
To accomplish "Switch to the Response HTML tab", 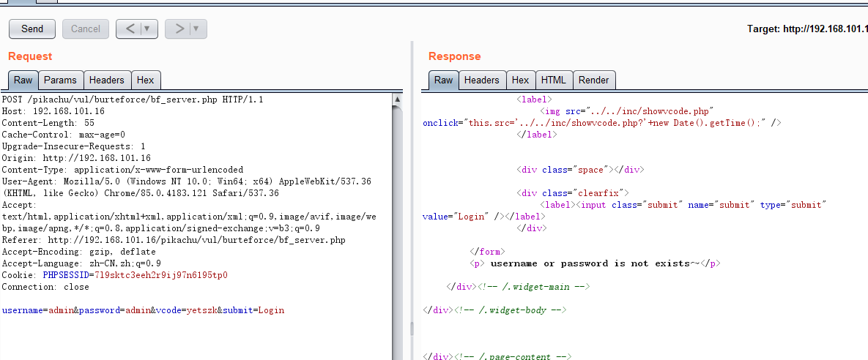I will pyautogui.click(x=554, y=80).
